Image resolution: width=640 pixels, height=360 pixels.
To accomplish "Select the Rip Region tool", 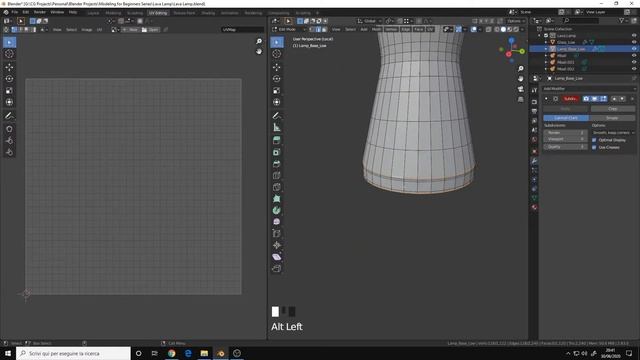I will [x=277, y=268].
